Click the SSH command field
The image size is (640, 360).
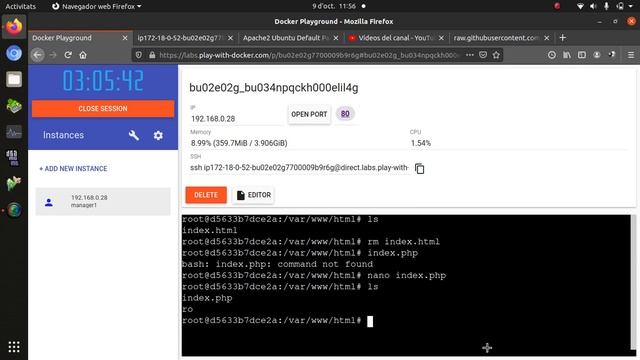299,168
